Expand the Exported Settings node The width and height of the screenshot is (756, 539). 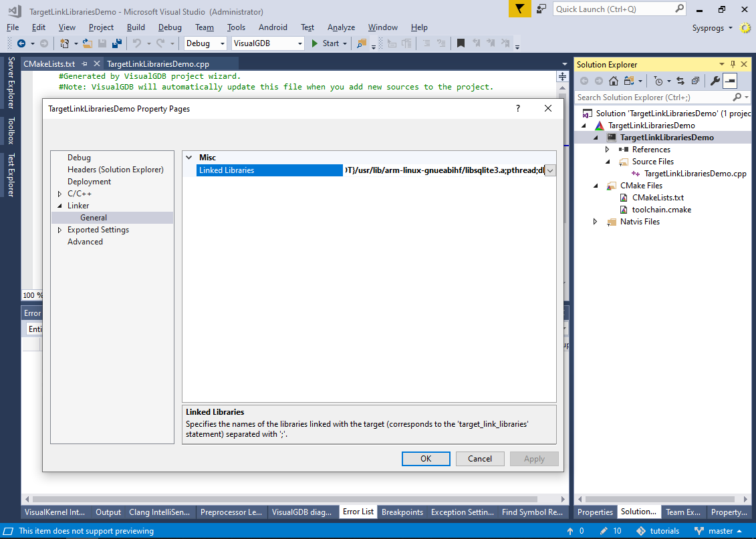coord(59,230)
